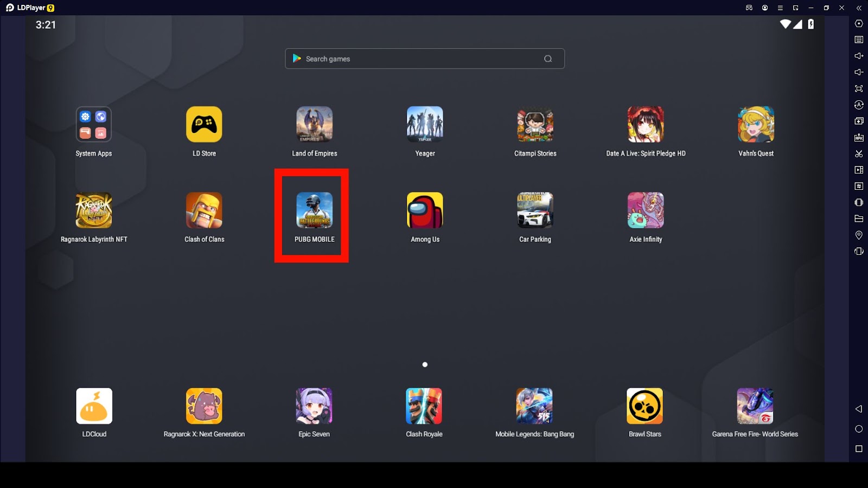Open keyboard mapping in sidebar

(x=859, y=40)
